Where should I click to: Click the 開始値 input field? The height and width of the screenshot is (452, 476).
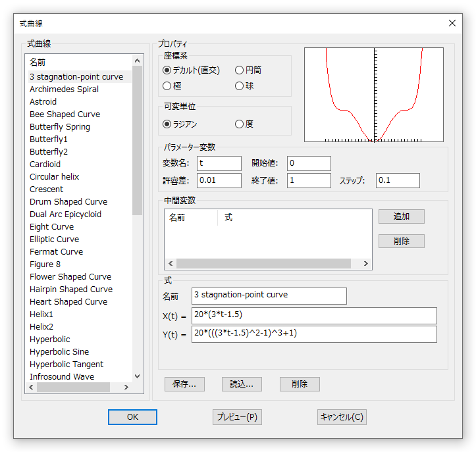[309, 163]
